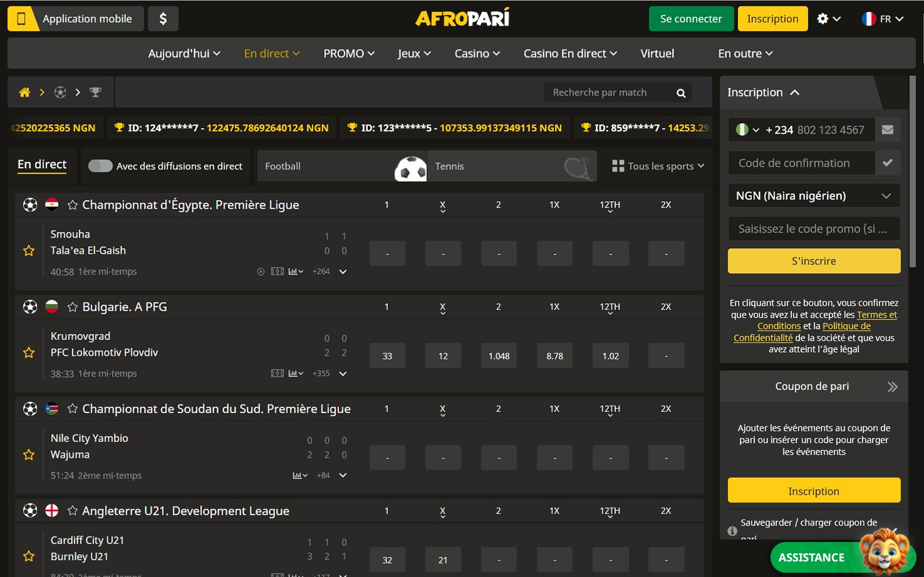Star the Bulgarie A PFG league

click(x=73, y=307)
